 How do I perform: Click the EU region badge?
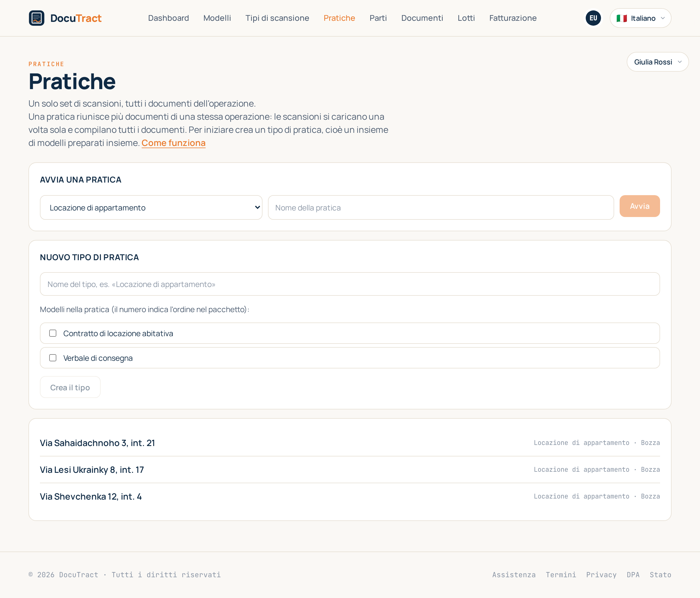(593, 18)
